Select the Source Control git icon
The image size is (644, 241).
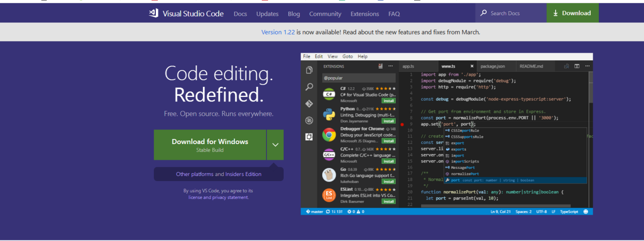[309, 104]
